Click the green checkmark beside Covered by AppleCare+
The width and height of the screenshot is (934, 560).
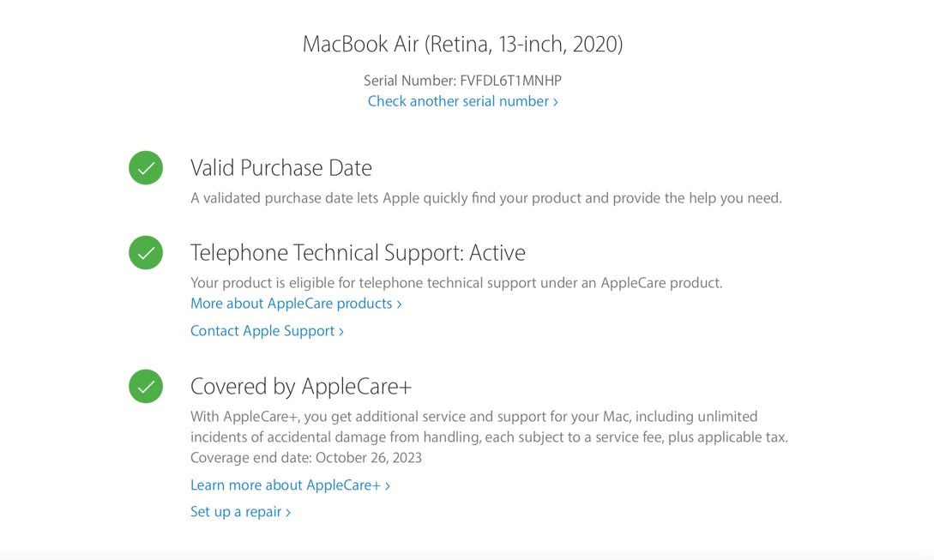pos(146,387)
